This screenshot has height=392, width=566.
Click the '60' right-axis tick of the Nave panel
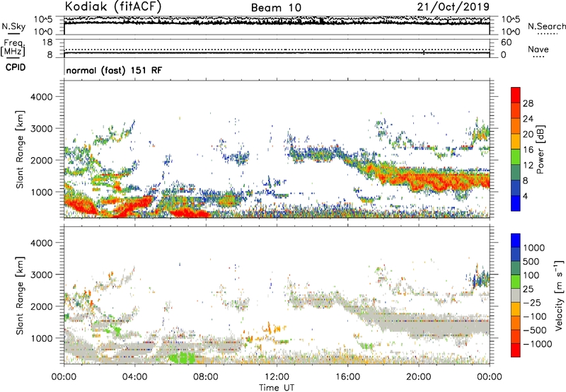(x=507, y=42)
